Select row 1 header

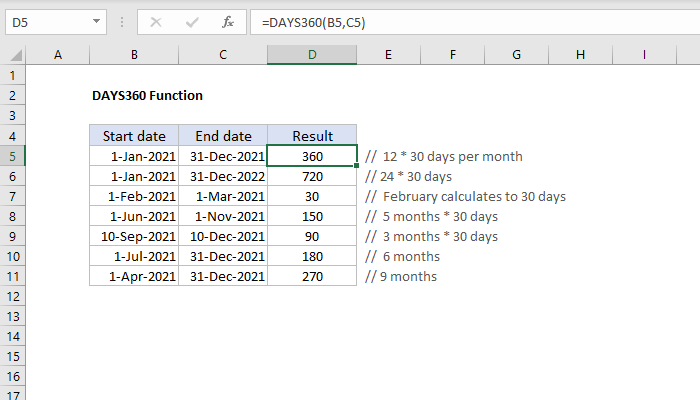12,75
